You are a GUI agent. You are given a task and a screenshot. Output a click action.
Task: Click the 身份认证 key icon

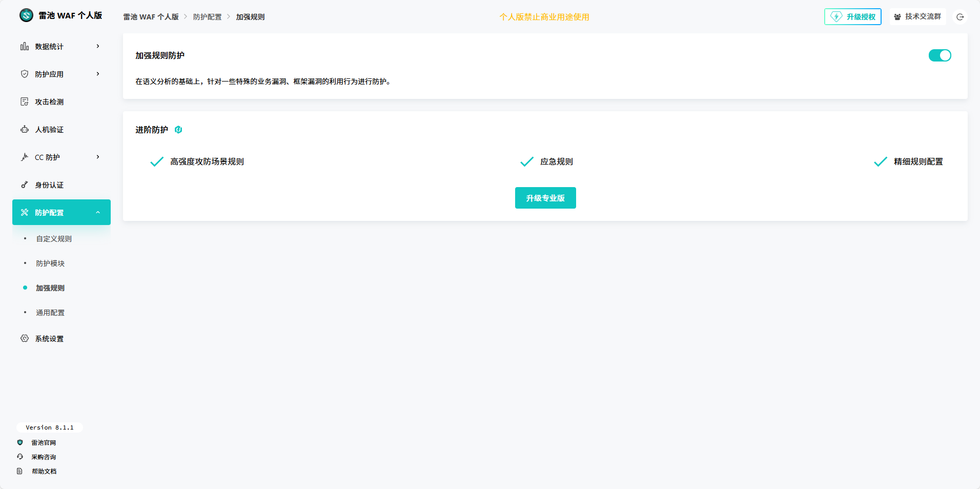(x=25, y=185)
